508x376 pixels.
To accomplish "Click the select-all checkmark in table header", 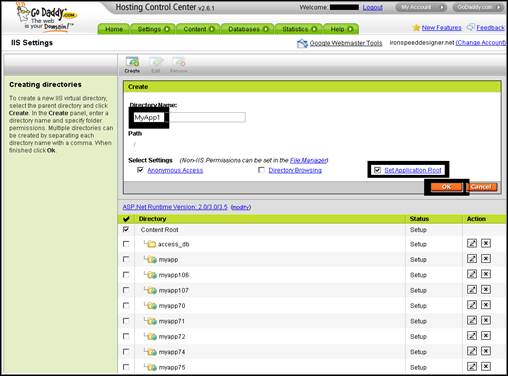I will pos(126,219).
